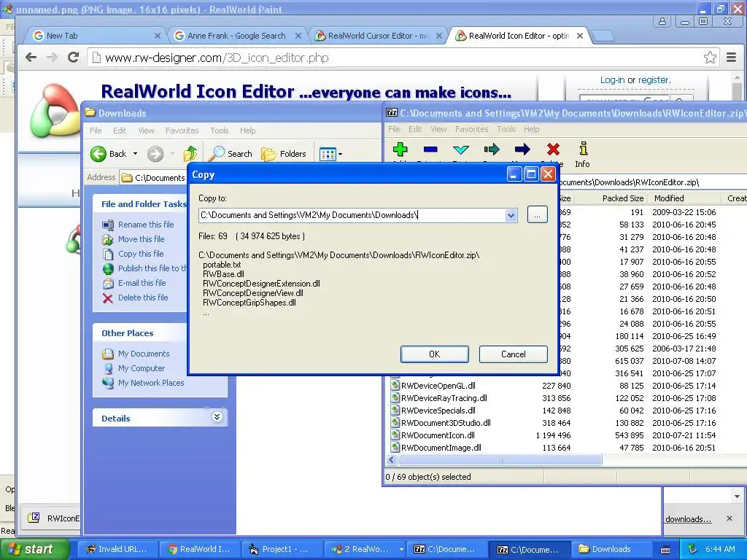Open Chrome's hamburger menu
Viewport: 747px width, 560px height.
[x=731, y=58]
